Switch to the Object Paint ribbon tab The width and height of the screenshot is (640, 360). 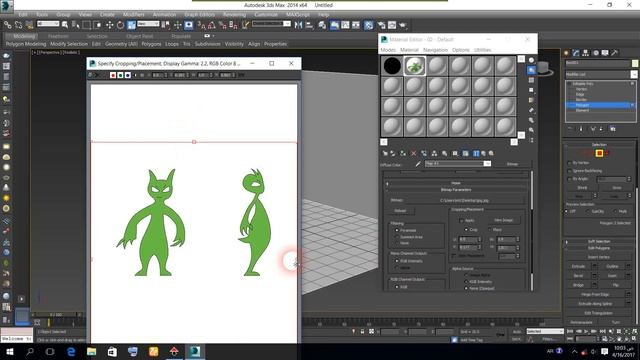point(140,36)
